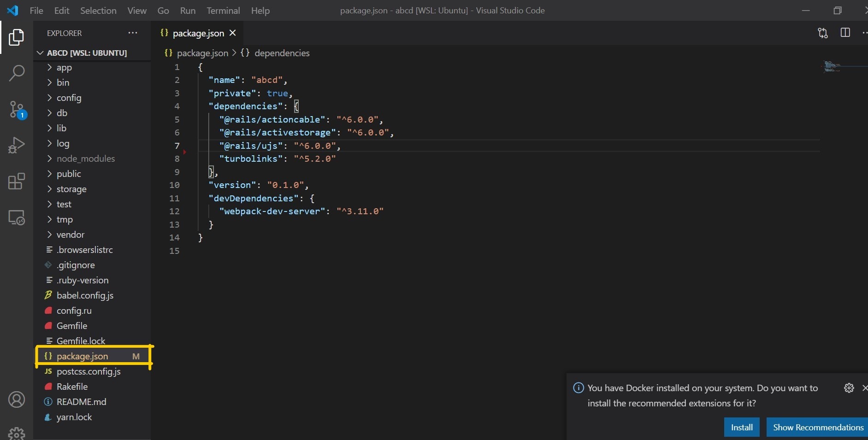Select package.json in the Explorer tree
This screenshot has height=440, width=868.
click(x=92, y=356)
